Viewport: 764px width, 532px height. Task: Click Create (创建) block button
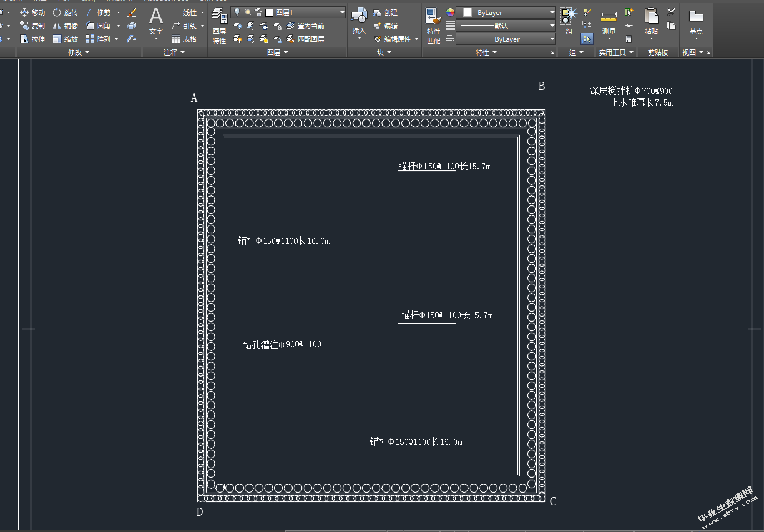coord(385,12)
